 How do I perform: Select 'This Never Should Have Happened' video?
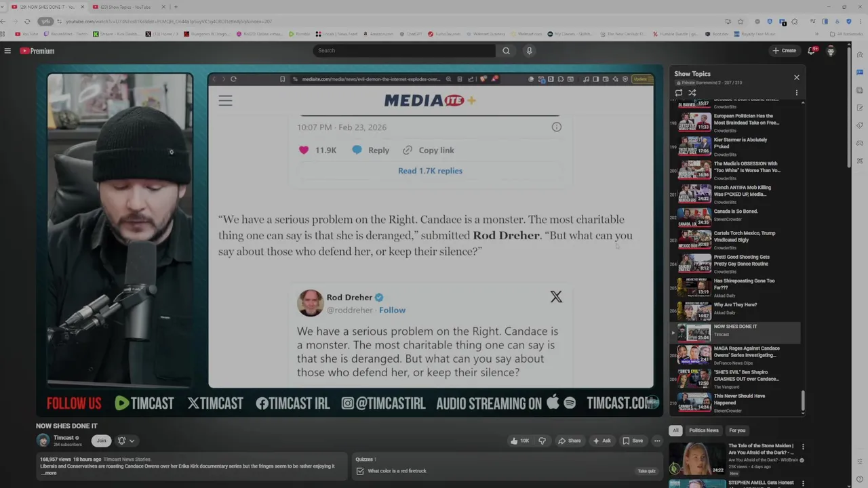pyautogui.click(x=735, y=403)
